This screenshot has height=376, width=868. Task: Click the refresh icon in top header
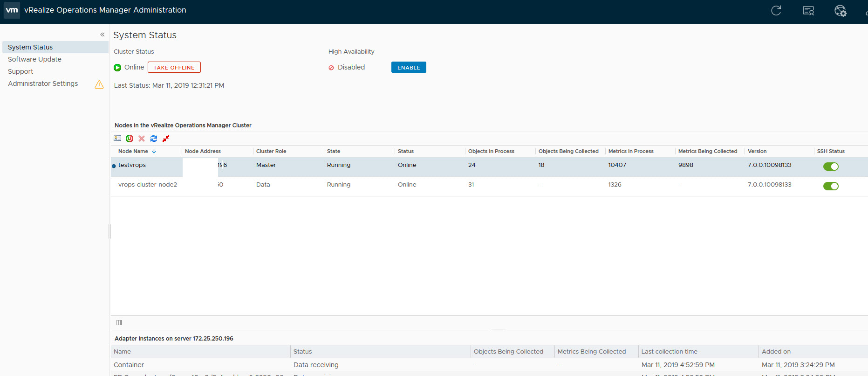pyautogui.click(x=776, y=11)
